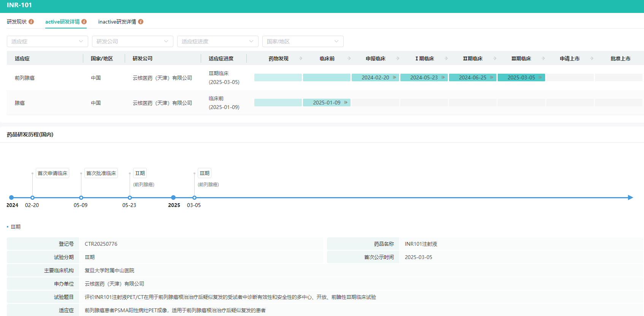The image size is (644, 316).
Task: Click the 02-20 timeline marker
Action: tap(33, 197)
